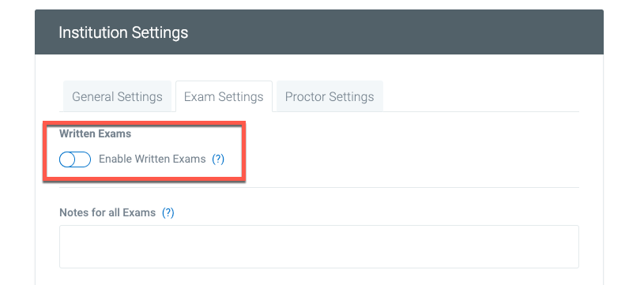Click inside the Notes for all Exams text box
The width and height of the screenshot is (644, 285).
319,246
